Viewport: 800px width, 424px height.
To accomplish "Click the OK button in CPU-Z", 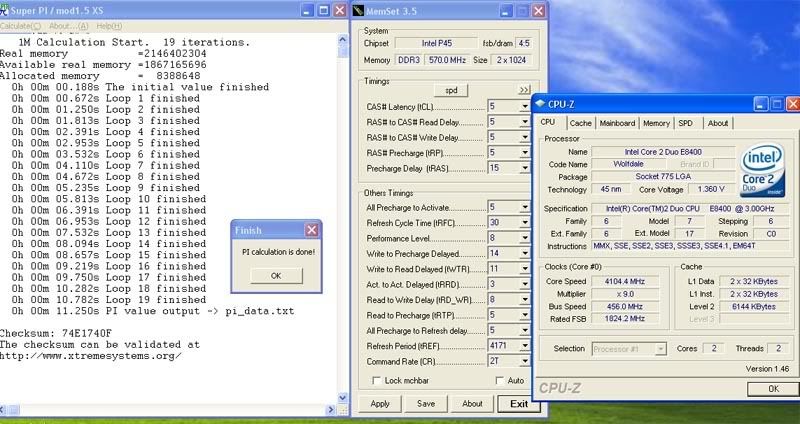I will tap(773, 389).
